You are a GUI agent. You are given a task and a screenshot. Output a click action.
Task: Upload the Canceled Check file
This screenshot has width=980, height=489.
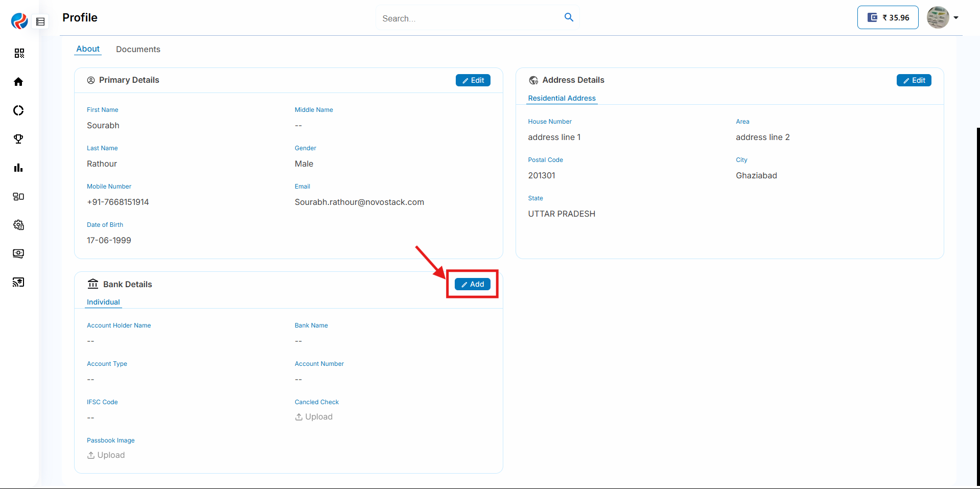coord(314,417)
